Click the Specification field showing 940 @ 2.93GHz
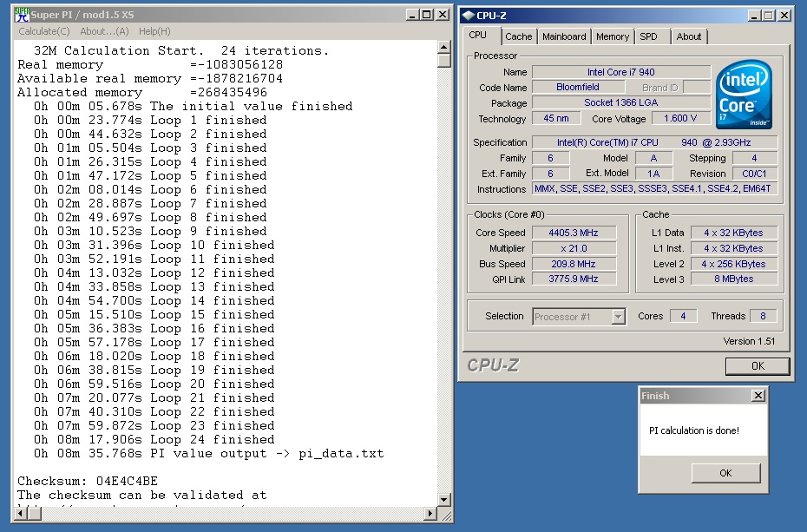Viewport: 807px width, 532px height. pos(654,142)
